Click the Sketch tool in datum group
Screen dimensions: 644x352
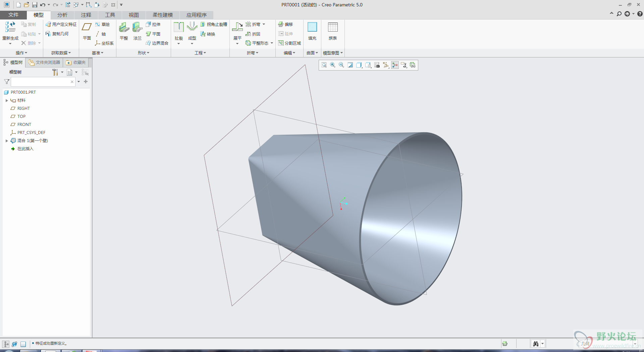click(102, 25)
